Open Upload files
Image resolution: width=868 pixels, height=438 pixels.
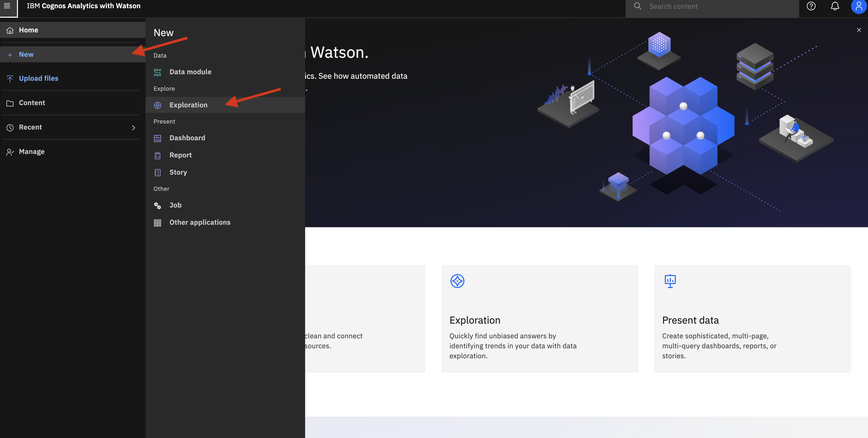pyautogui.click(x=73, y=78)
